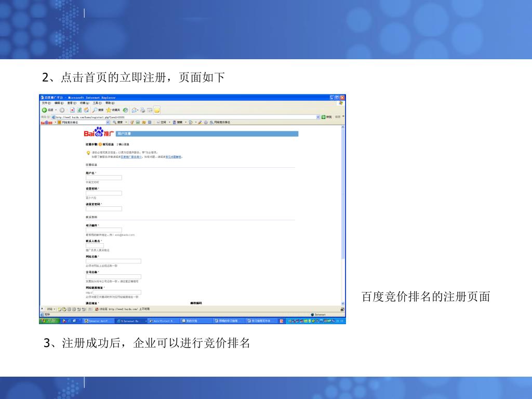Click the 用户名 input field
Image resolution: width=532 pixels, height=399 pixels.
(x=104, y=178)
